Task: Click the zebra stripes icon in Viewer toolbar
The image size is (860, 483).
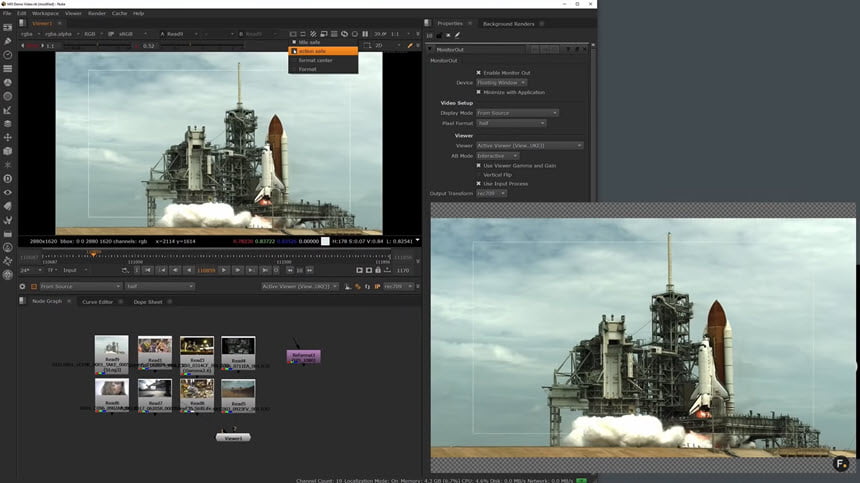Action: 313,34
